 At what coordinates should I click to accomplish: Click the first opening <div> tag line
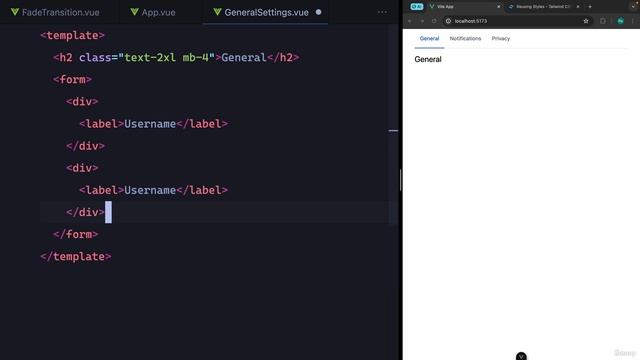[82, 102]
